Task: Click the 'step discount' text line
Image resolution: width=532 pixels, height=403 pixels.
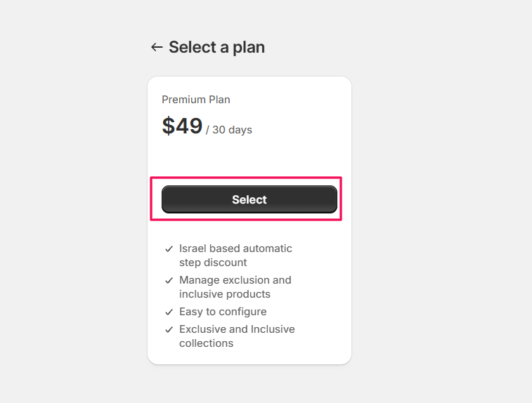Action: coord(213,263)
